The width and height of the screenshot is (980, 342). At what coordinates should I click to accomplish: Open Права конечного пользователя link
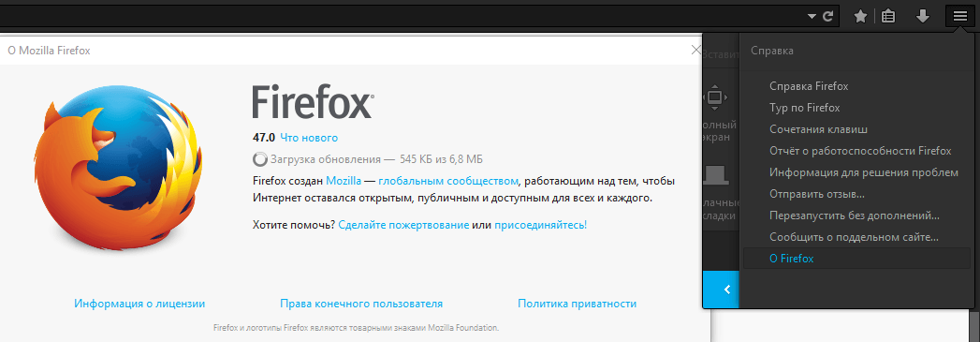pyautogui.click(x=361, y=304)
